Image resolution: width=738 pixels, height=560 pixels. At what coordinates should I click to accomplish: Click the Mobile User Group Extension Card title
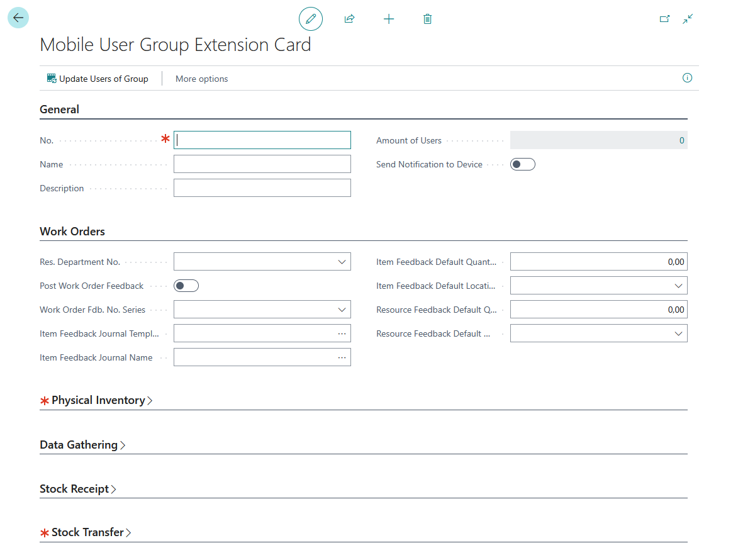click(x=175, y=45)
